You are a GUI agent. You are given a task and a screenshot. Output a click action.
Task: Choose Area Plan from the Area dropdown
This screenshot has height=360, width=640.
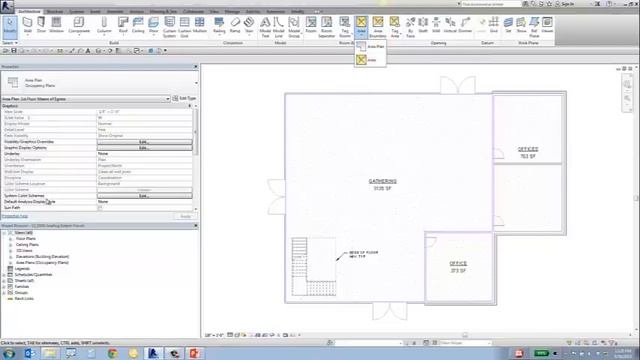click(x=371, y=47)
